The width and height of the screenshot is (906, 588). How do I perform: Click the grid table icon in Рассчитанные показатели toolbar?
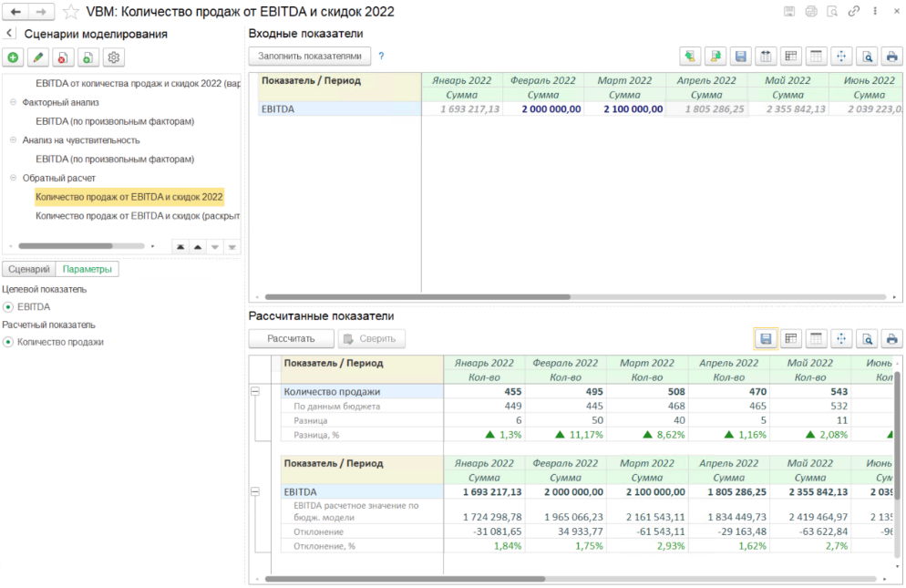(791, 339)
